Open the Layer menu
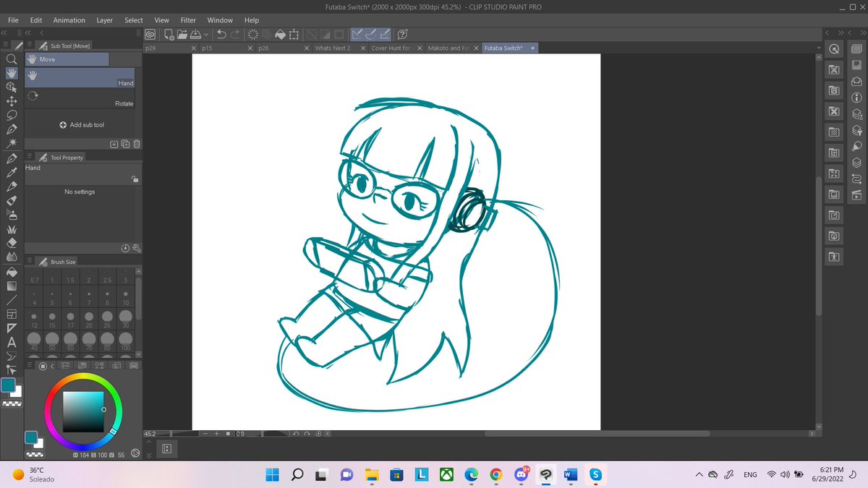The image size is (868, 488). click(x=105, y=20)
